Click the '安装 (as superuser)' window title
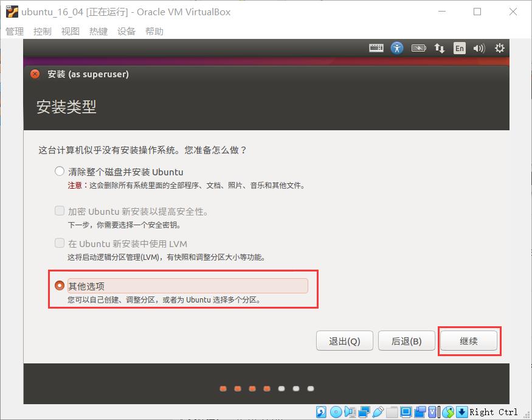The image size is (532, 420). pos(88,74)
